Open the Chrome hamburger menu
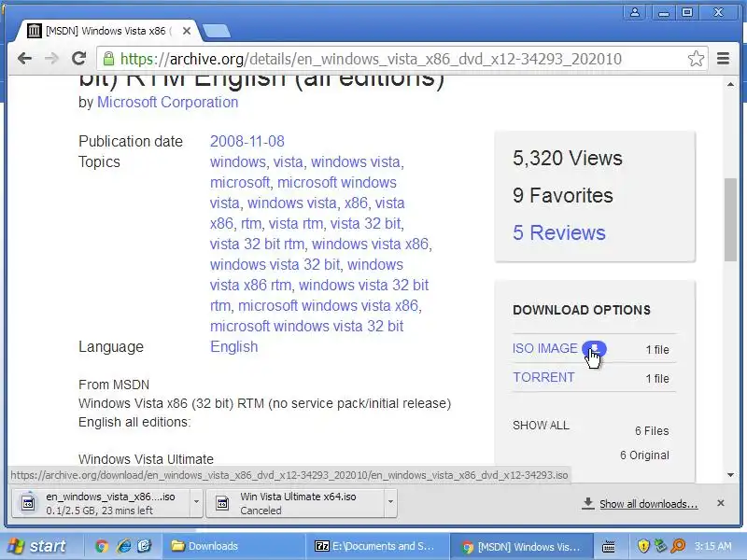This screenshot has width=747, height=560. point(723,59)
